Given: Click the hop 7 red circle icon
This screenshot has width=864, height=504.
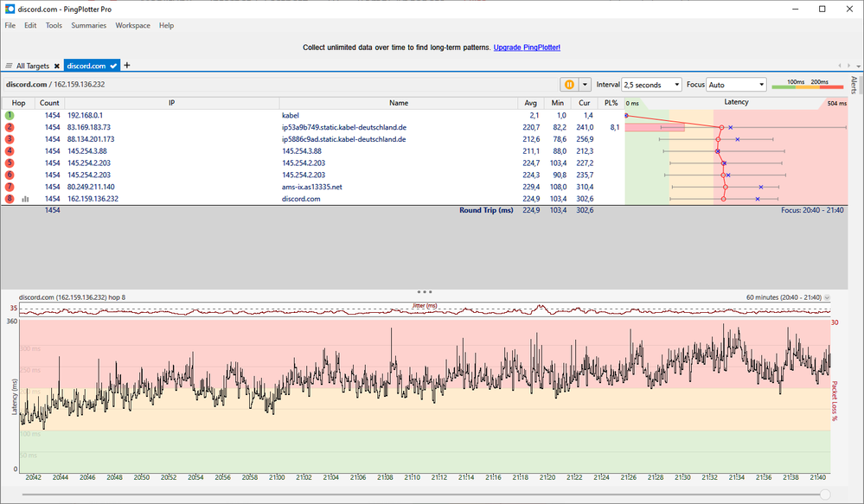Looking at the screenshot, I should (10, 187).
